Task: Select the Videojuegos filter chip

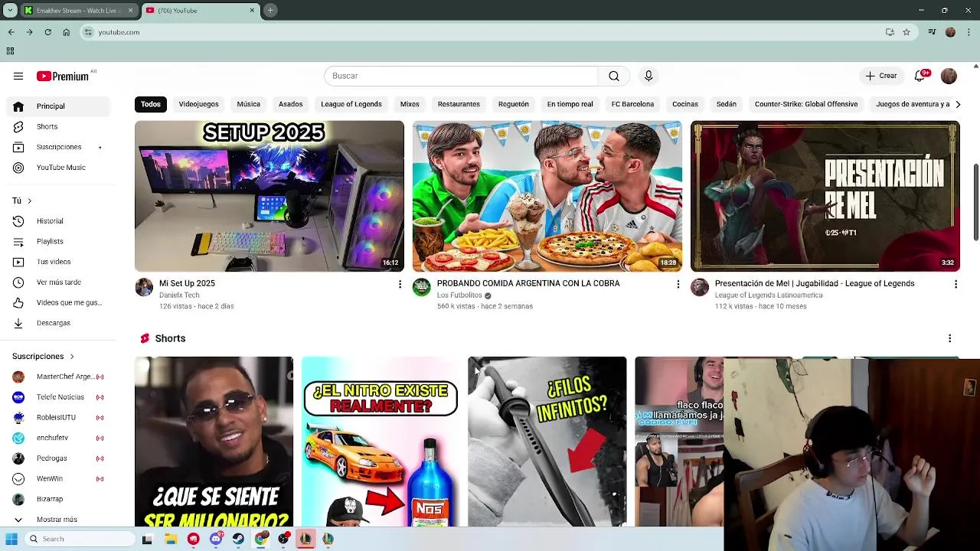Action: [x=199, y=104]
